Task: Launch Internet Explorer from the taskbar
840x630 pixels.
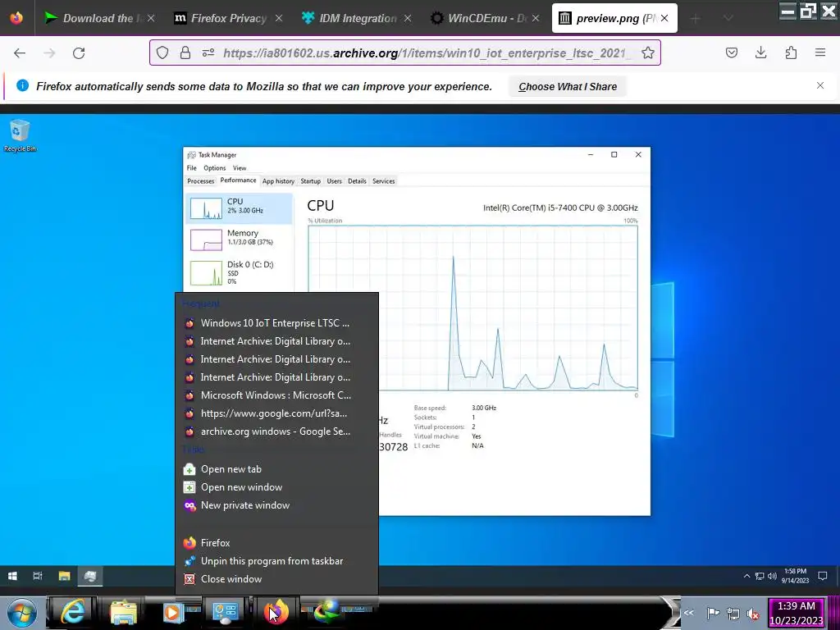Action: 72,612
